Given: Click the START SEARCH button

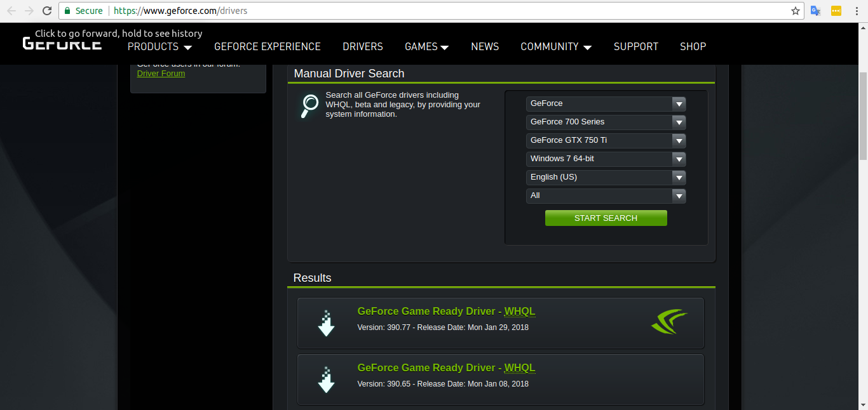Looking at the screenshot, I should [606, 218].
